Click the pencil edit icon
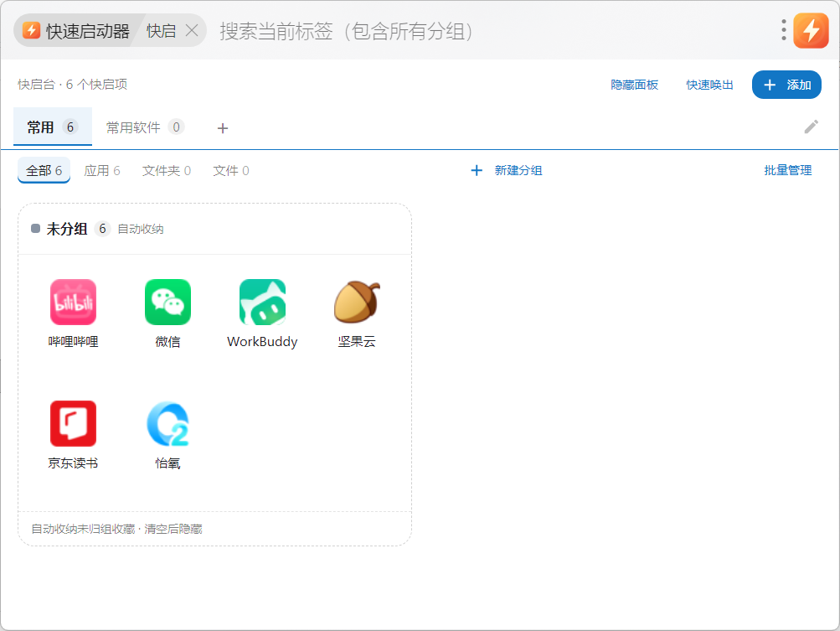 [811, 127]
